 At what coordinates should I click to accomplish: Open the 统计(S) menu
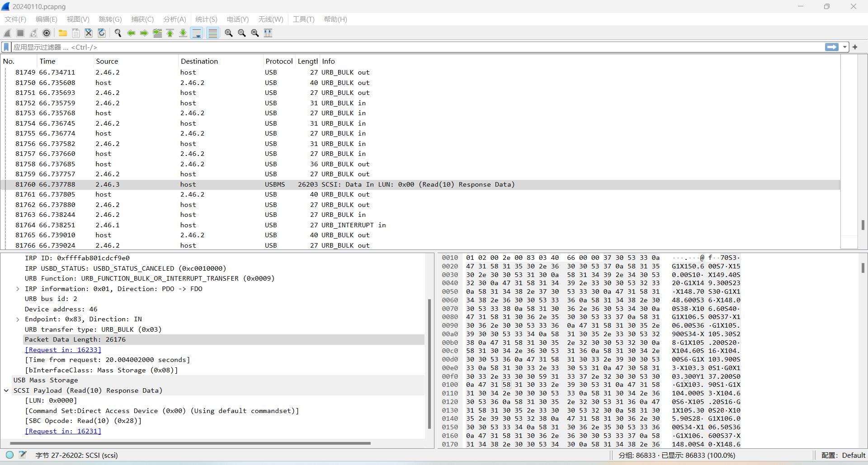206,19
